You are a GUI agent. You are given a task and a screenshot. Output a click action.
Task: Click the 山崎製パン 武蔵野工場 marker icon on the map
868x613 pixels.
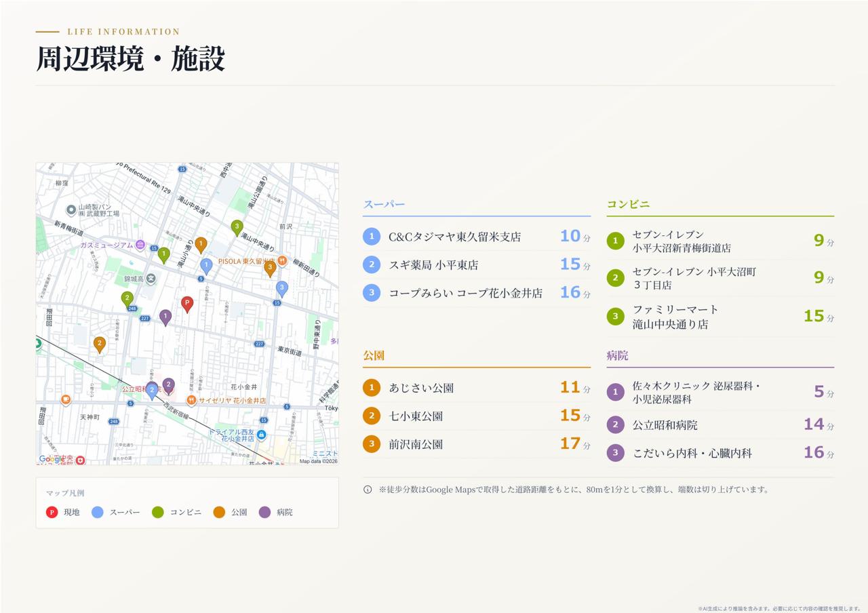coord(71,210)
